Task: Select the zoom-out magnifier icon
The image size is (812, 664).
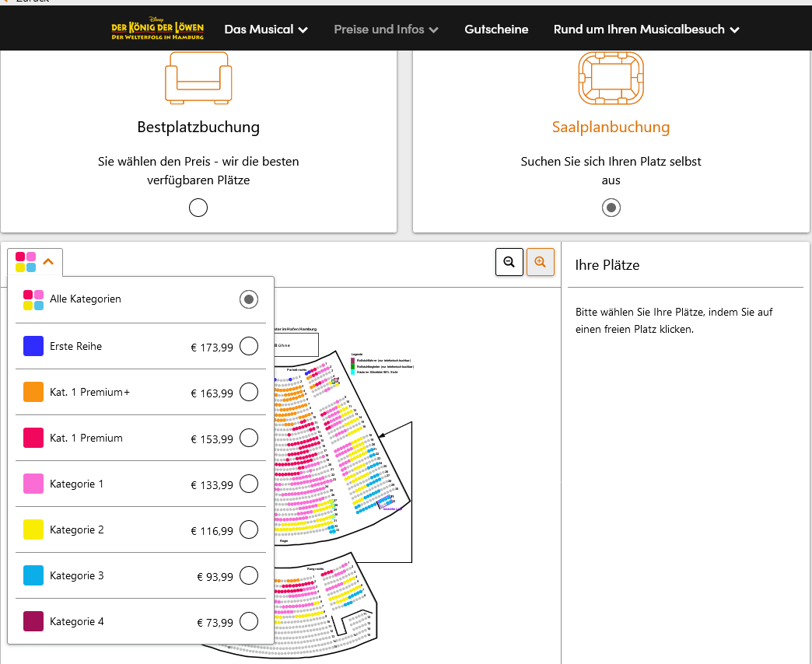Action: (509, 262)
